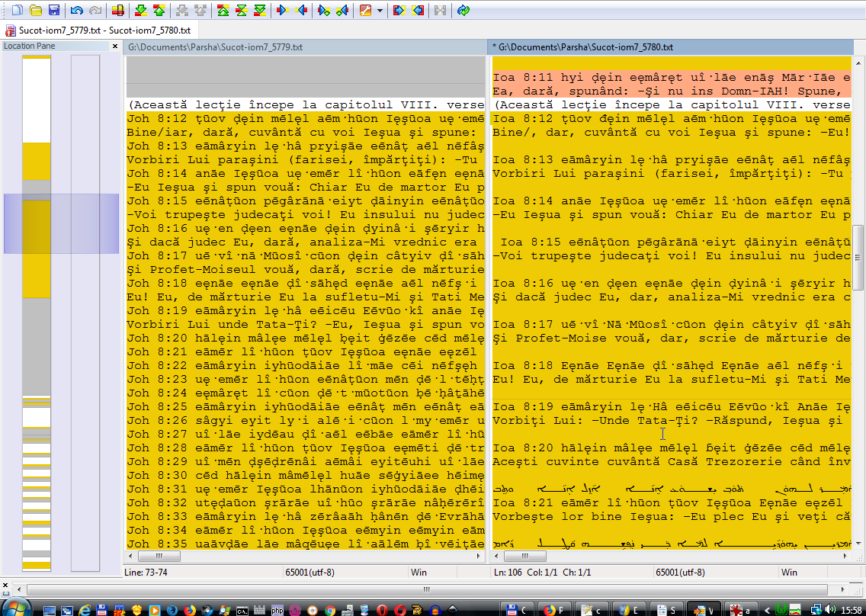Click the right pane's vertical scrollbar thumb
This screenshot has width=866, height=616.
(858, 248)
